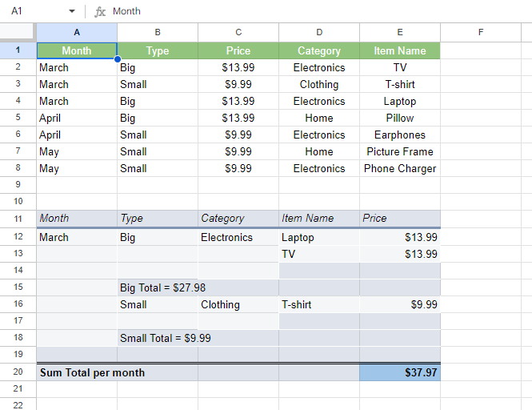The width and height of the screenshot is (532, 410).
Task: Select the column B header
Action: point(158,32)
